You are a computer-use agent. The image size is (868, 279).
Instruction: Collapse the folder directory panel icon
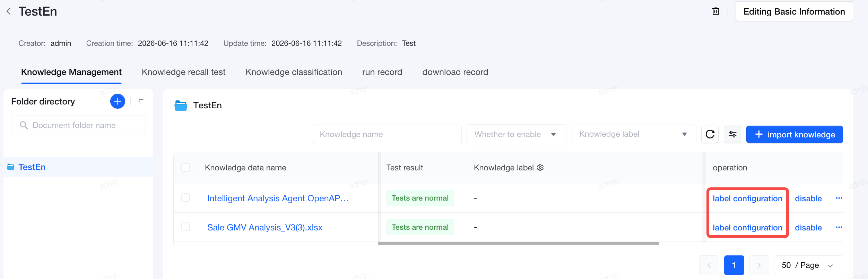click(x=141, y=101)
